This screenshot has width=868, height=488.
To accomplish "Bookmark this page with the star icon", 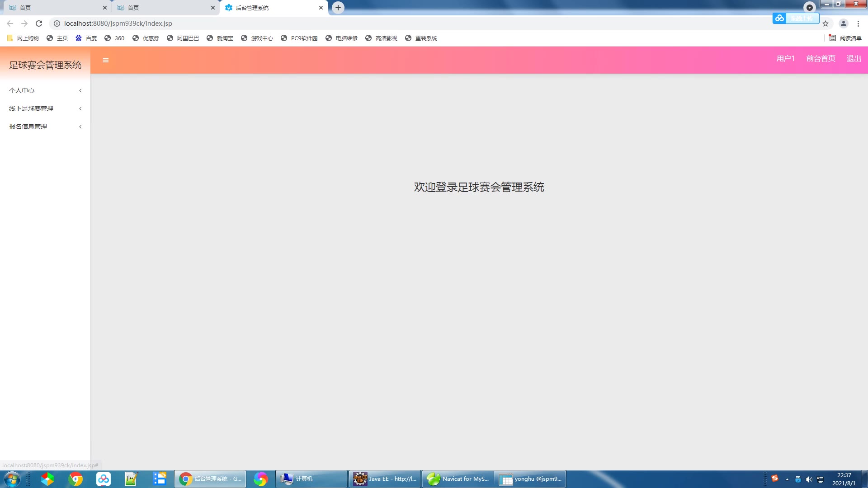I will click(x=826, y=23).
